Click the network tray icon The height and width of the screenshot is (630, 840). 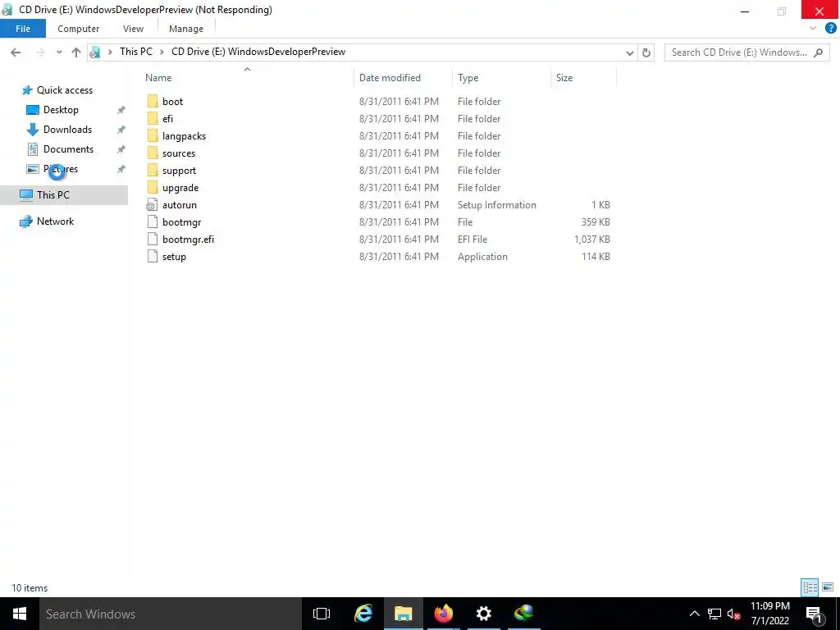[x=714, y=614]
